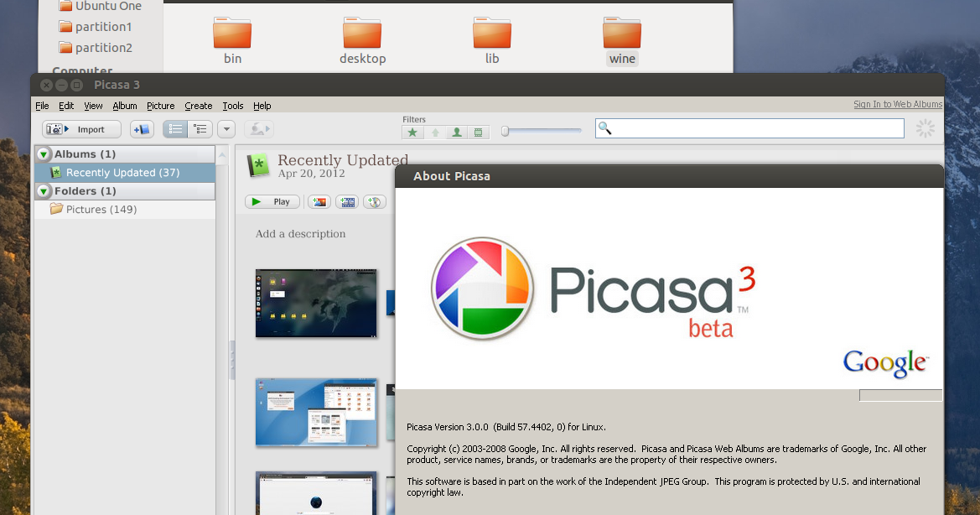
Task: Click the Sign In to Web Albums link
Action: point(897,103)
